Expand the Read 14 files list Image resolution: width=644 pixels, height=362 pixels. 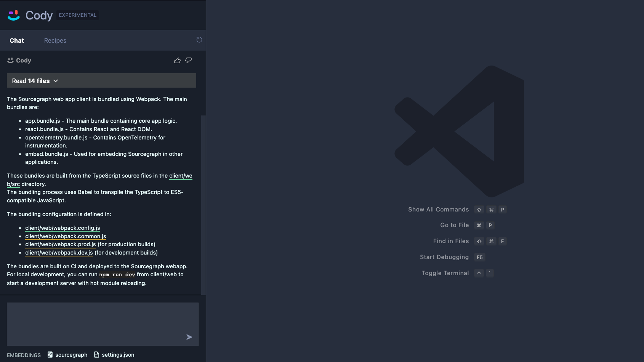coord(101,80)
